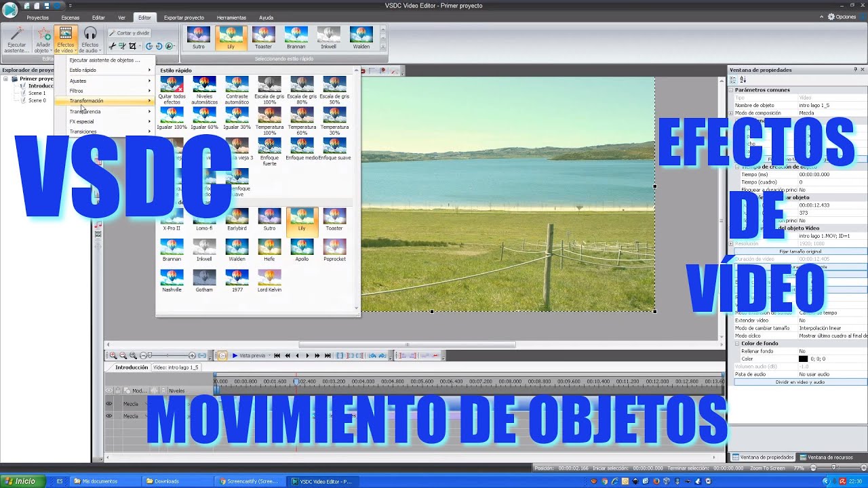Screen dimensions: 868x488
Task: Collapse the Parámetros comunes section
Action: (x=732, y=89)
